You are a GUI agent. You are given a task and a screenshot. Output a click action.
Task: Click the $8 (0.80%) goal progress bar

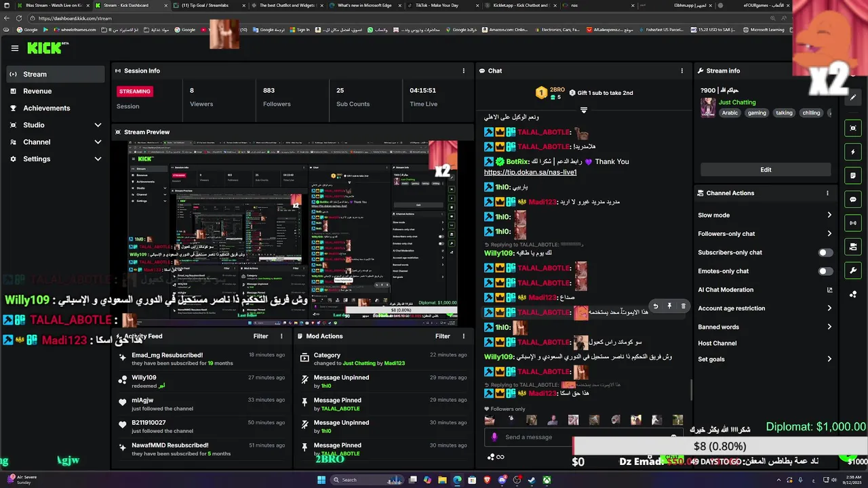(719, 446)
